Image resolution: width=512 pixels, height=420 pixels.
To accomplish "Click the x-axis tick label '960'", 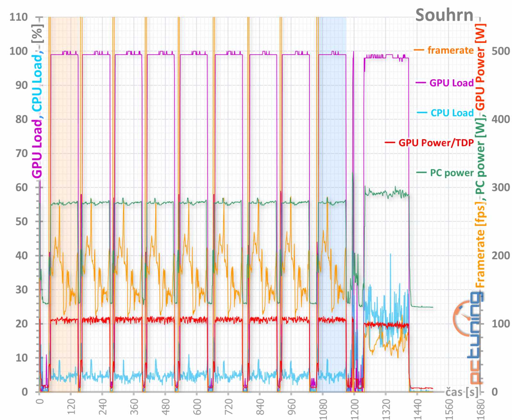I will point(291,407).
